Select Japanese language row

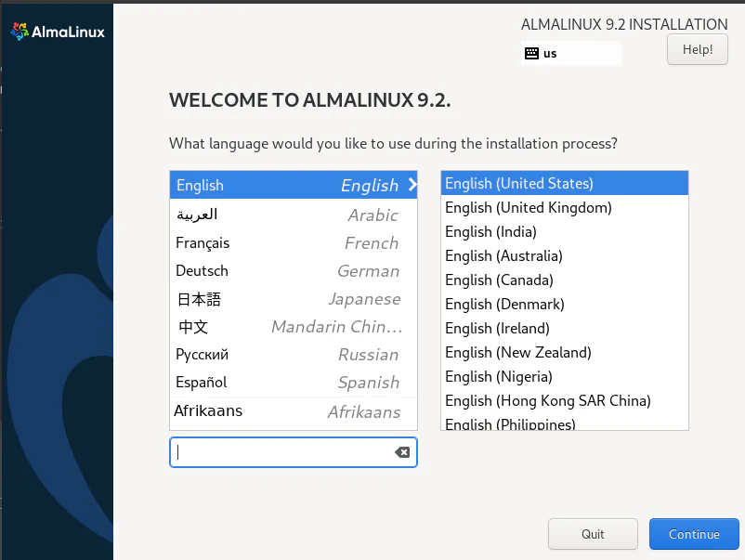(294, 299)
